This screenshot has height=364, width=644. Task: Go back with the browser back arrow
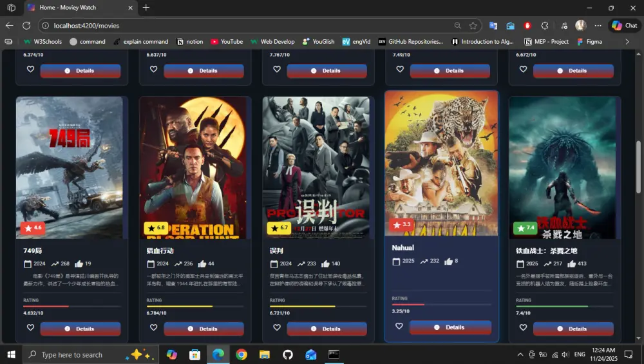10,26
